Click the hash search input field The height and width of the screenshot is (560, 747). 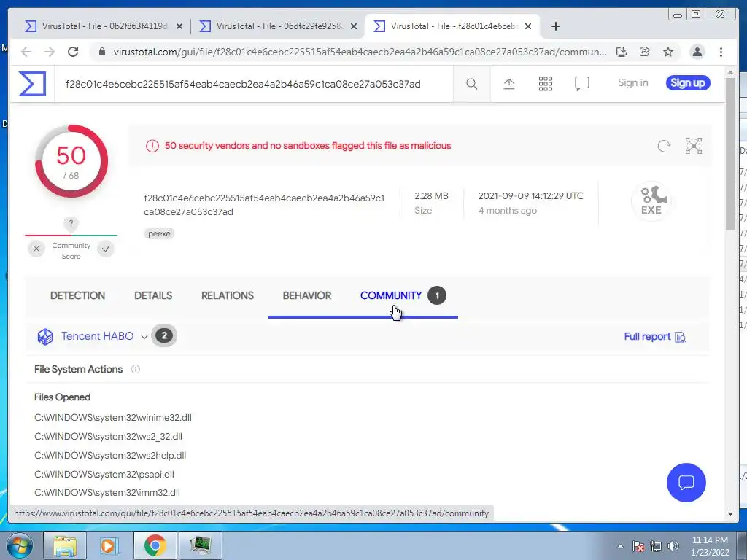[253, 85]
